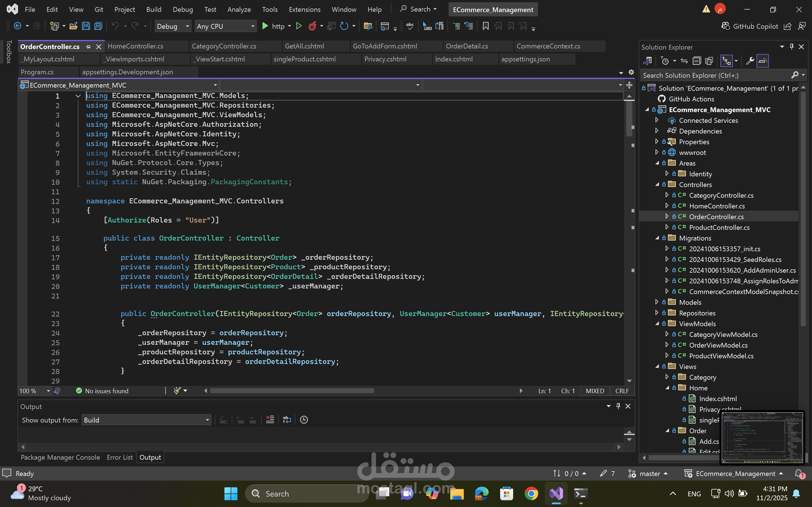This screenshot has width=812, height=507.
Task: Toggle bookmark using the bookmark toolbar icon
Action: tap(486, 26)
